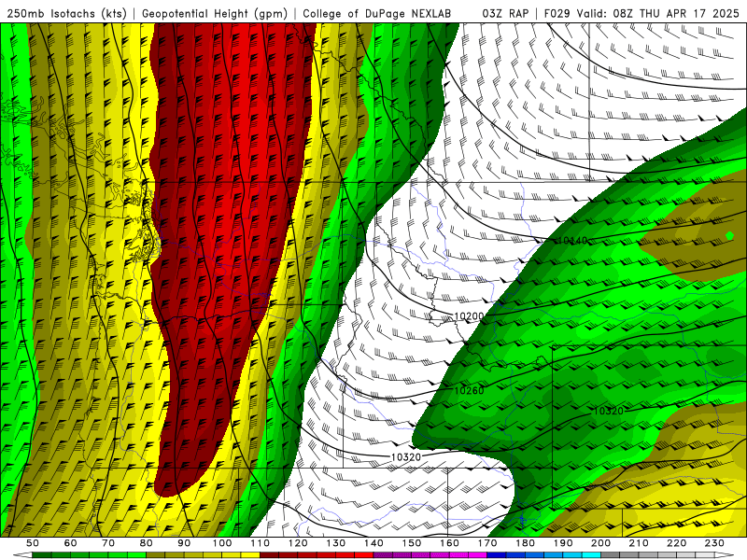Select the 110 label on the legend
Screen dimensions: 747x560
(x=261, y=543)
